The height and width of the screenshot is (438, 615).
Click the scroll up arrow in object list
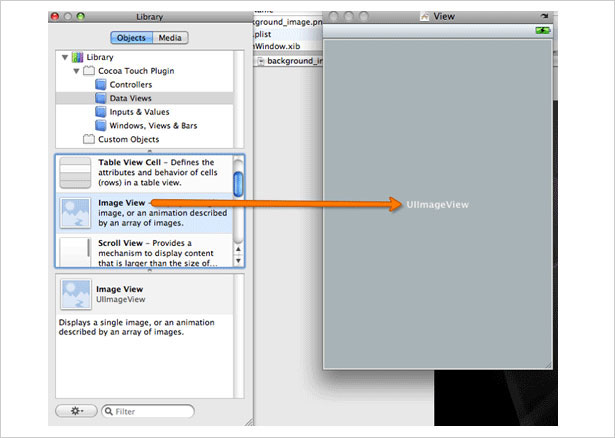tap(238, 249)
